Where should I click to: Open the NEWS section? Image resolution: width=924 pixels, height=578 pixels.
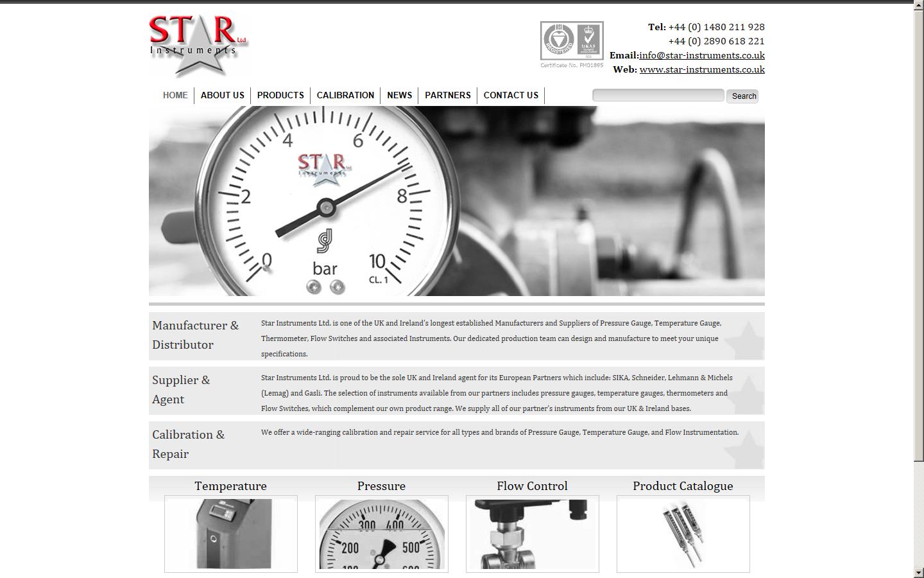(400, 95)
